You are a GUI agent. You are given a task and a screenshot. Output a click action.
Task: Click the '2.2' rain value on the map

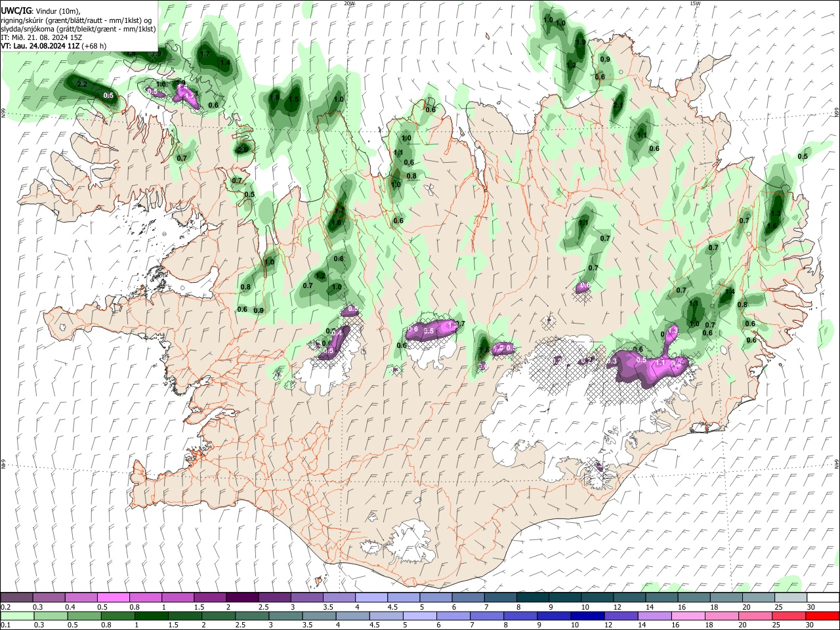click(82, 85)
